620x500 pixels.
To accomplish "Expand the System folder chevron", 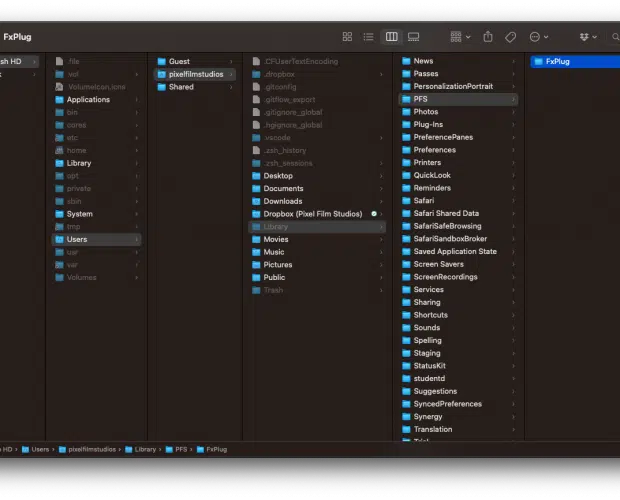I will point(136,214).
